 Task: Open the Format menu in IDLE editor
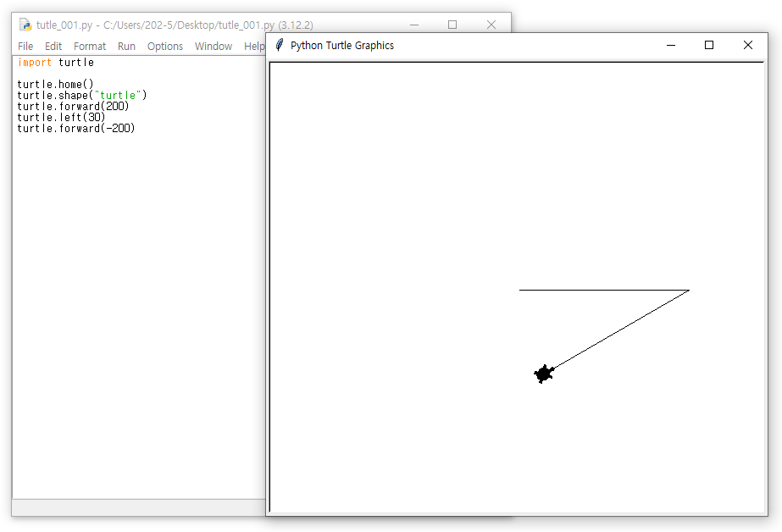point(90,47)
